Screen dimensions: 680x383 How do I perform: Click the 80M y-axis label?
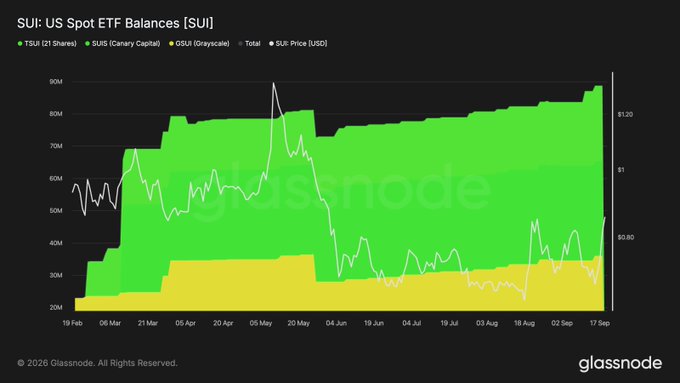56,114
